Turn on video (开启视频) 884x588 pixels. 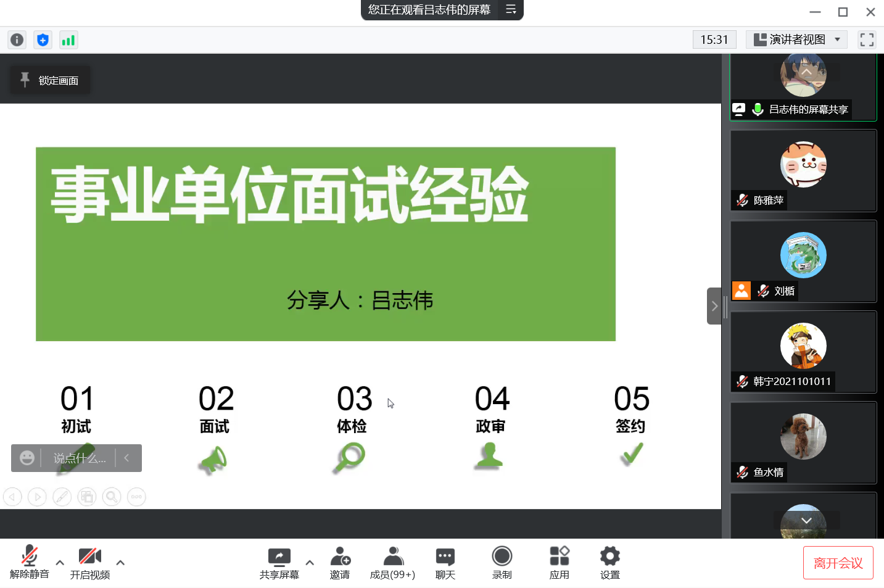tap(89, 562)
